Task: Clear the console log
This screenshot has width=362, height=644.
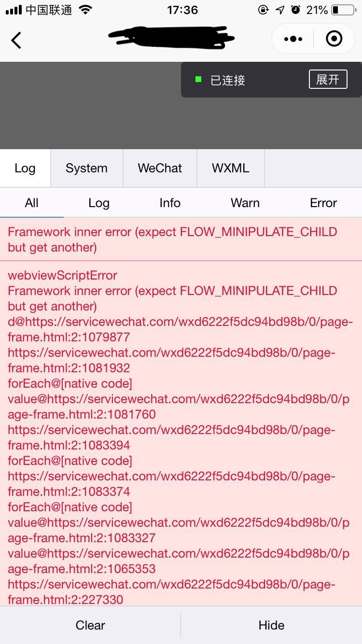Action: (x=90, y=625)
